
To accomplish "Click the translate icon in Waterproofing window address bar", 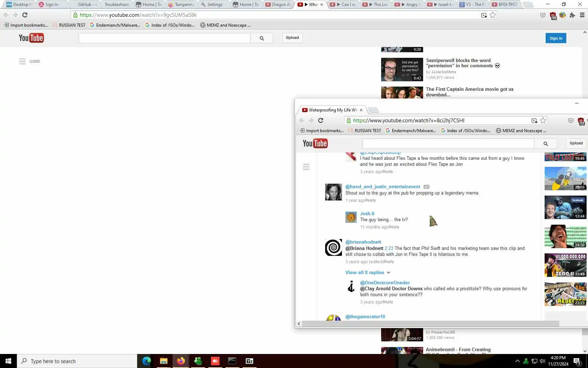I will tap(534, 121).
